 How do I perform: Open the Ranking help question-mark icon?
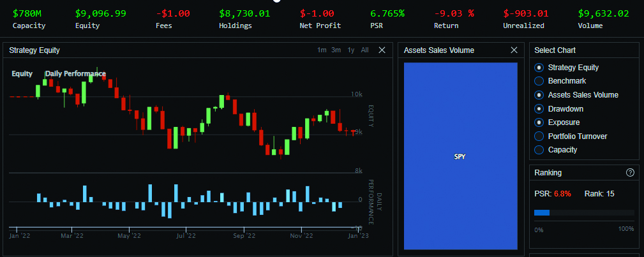pos(630,173)
